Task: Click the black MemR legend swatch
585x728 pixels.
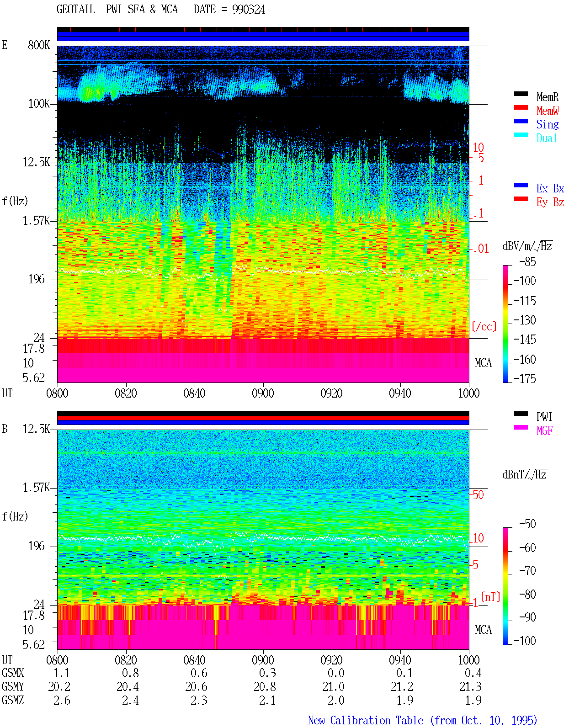Action: click(x=521, y=94)
